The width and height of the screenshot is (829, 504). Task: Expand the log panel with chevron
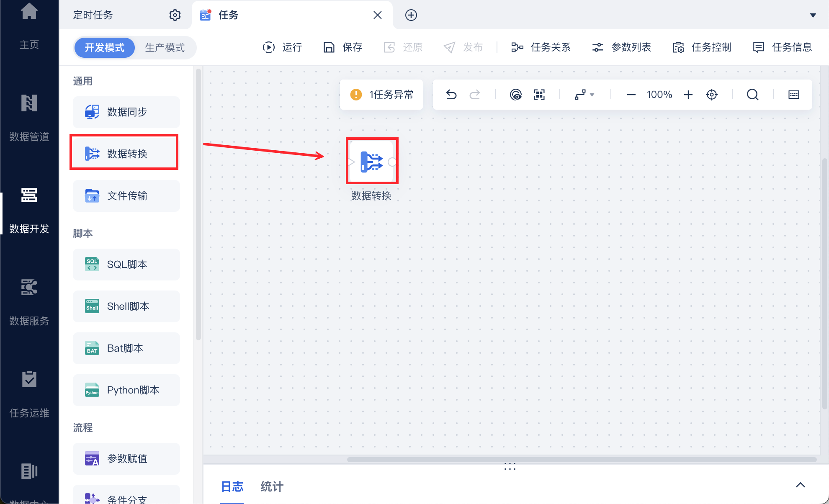[x=800, y=485]
